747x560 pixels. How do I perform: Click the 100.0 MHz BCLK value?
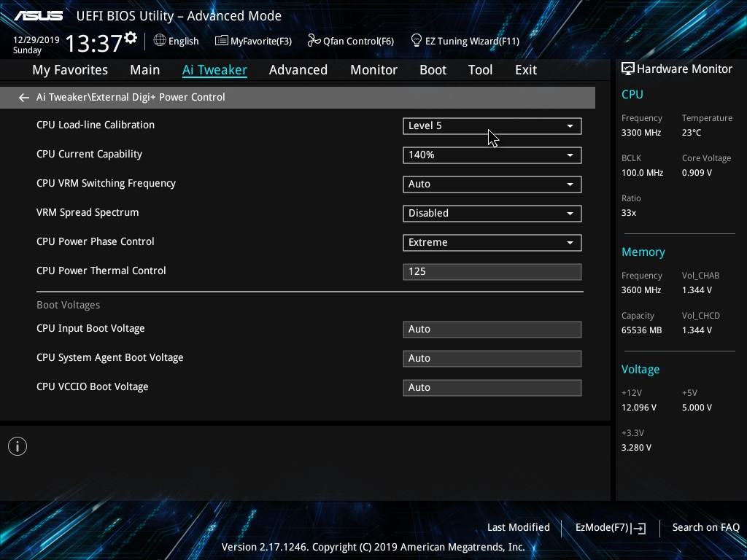click(642, 172)
